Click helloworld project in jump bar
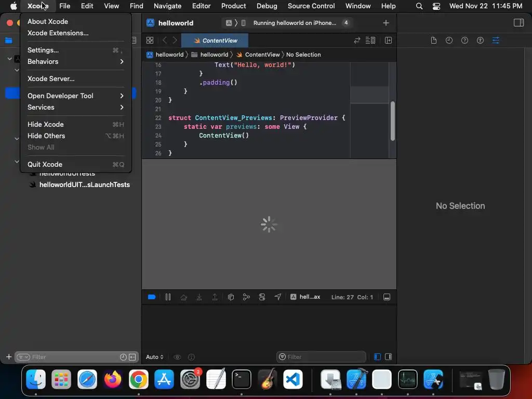Image resolution: width=532 pixels, height=399 pixels. pos(165,55)
